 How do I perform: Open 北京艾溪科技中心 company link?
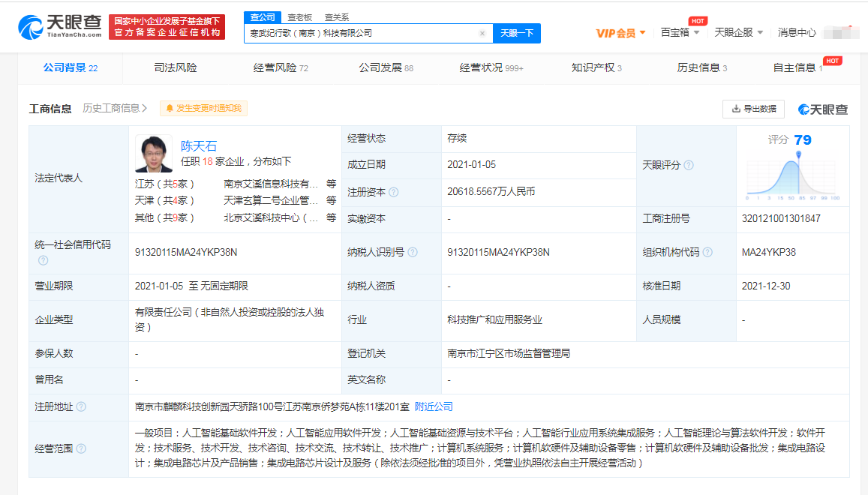coord(271,217)
